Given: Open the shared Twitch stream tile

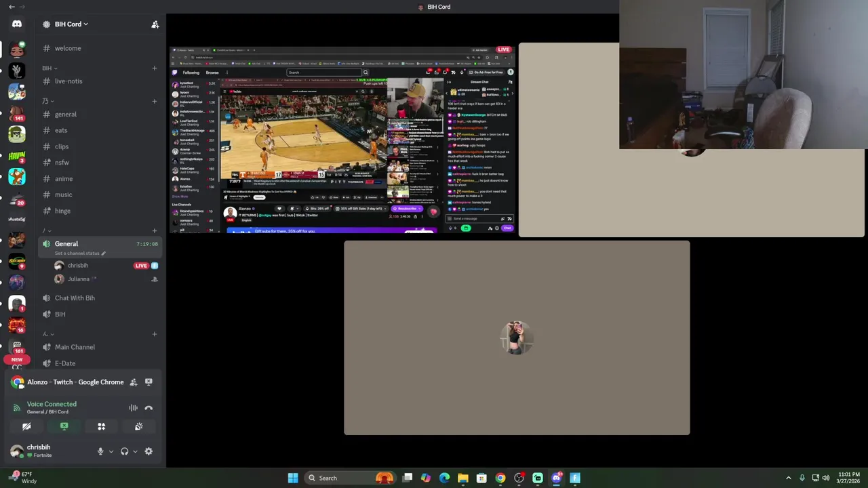Looking at the screenshot, I should (x=342, y=140).
